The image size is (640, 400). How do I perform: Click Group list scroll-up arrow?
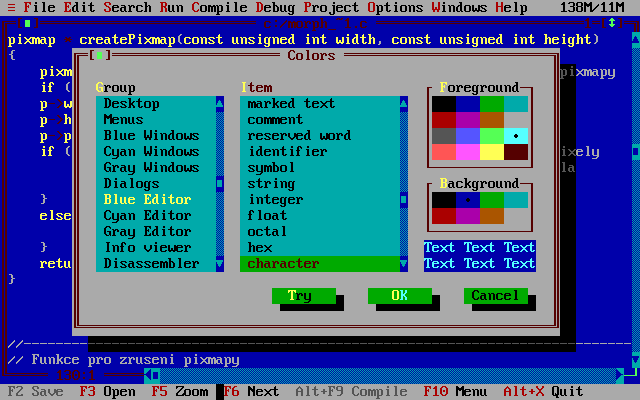tap(220, 104)
